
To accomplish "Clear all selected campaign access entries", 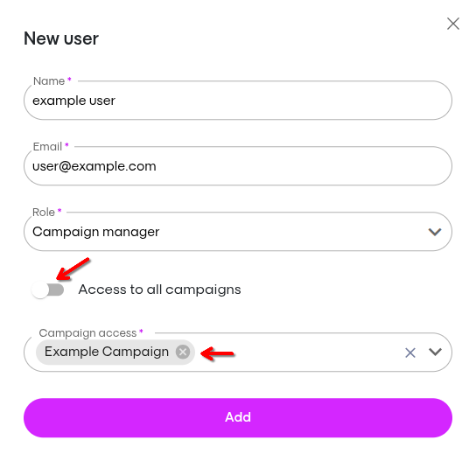I will click(410, 353).
